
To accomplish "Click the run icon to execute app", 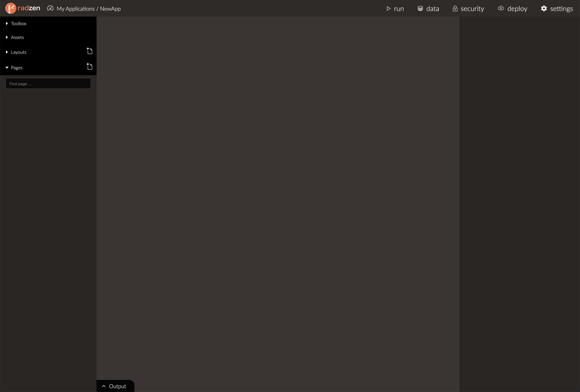I will 388,8.
